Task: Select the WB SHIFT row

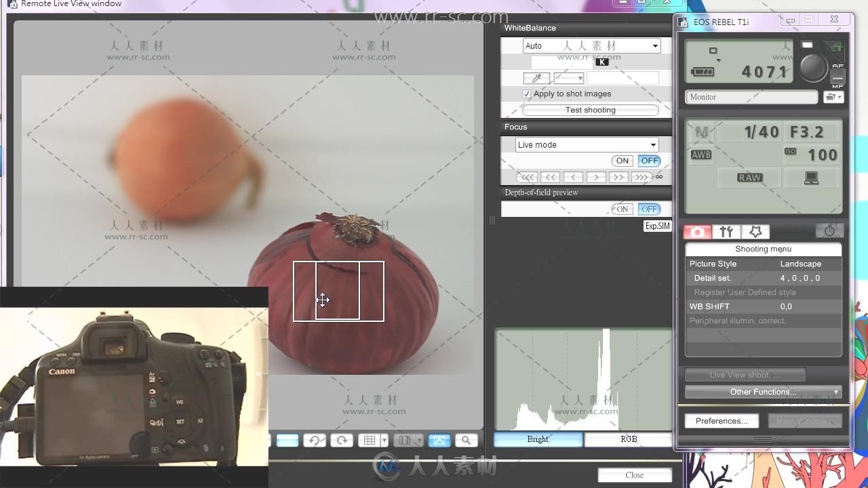Action: (764, 306)
